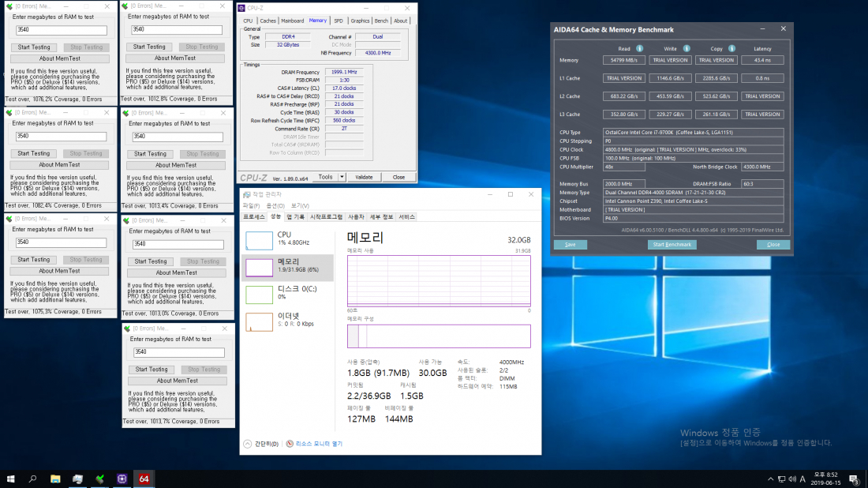
Task: Click the Memory Read value 54799 MB/s
Action: click(x=624, y=60)
